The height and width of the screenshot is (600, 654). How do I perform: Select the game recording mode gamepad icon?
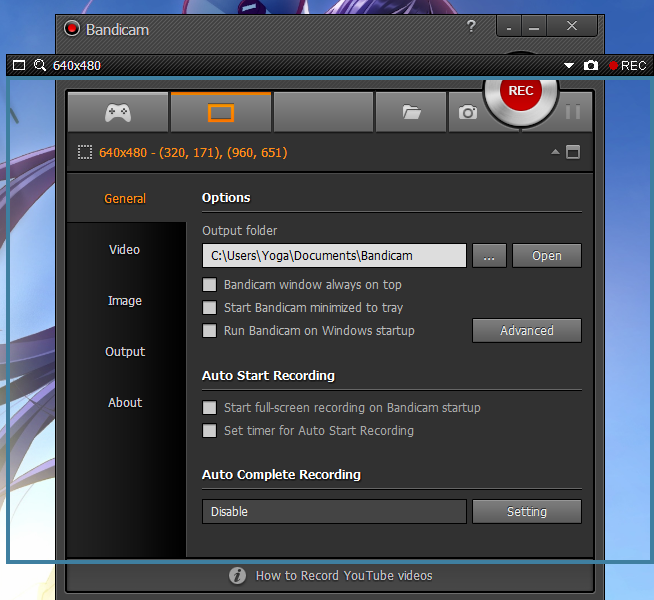tap(118, 113)
